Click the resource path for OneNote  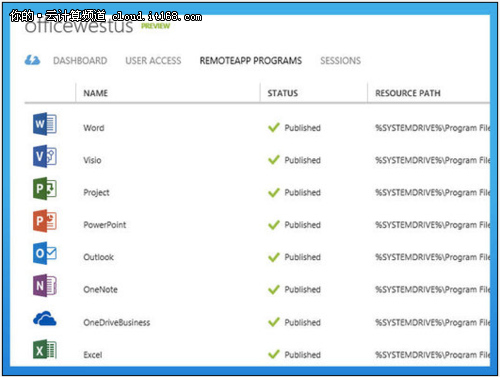(x=433, y=290)
